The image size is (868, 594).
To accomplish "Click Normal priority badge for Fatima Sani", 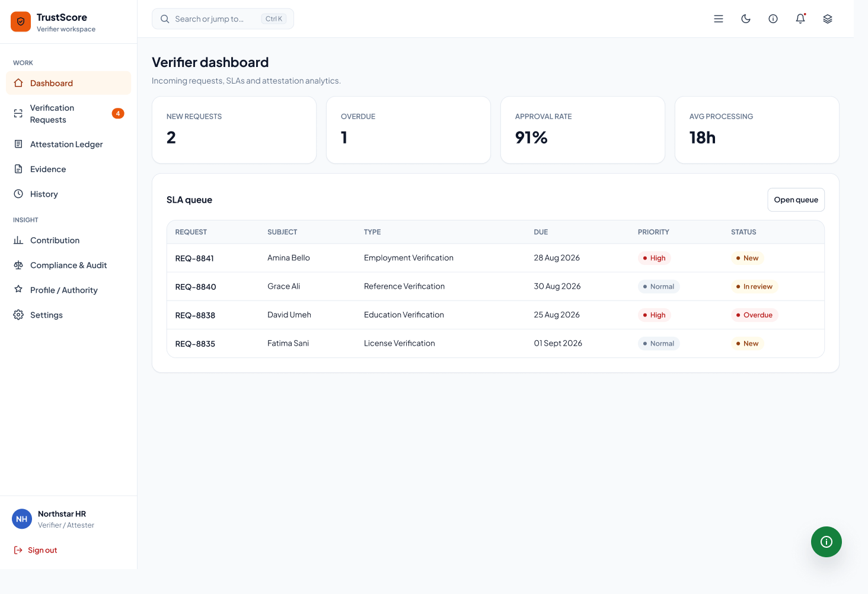I will click(659, 343).
